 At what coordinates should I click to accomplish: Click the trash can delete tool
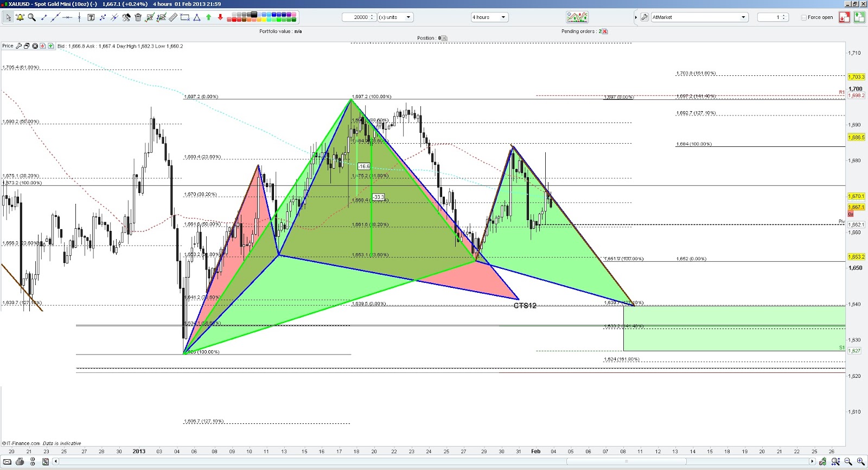(x=138, y=17)
